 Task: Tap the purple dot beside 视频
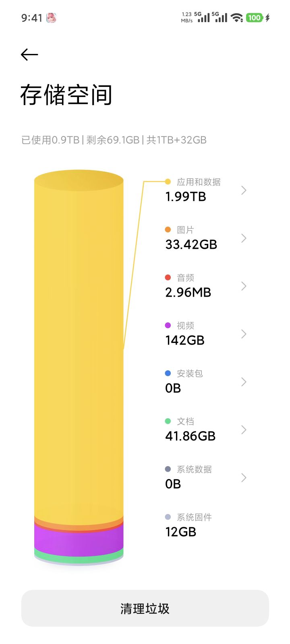click(168, 326)
